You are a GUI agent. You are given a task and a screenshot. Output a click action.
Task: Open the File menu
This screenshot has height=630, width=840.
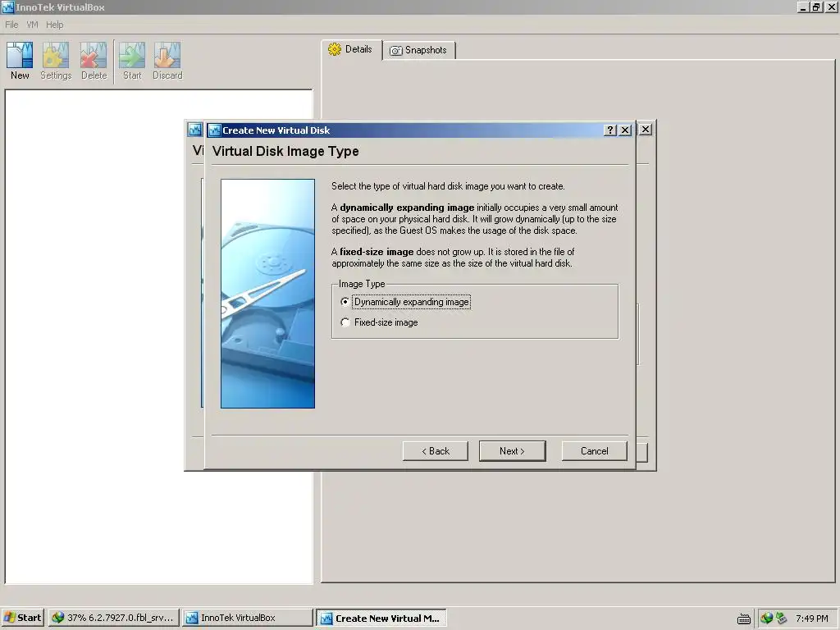coord(11,25)
